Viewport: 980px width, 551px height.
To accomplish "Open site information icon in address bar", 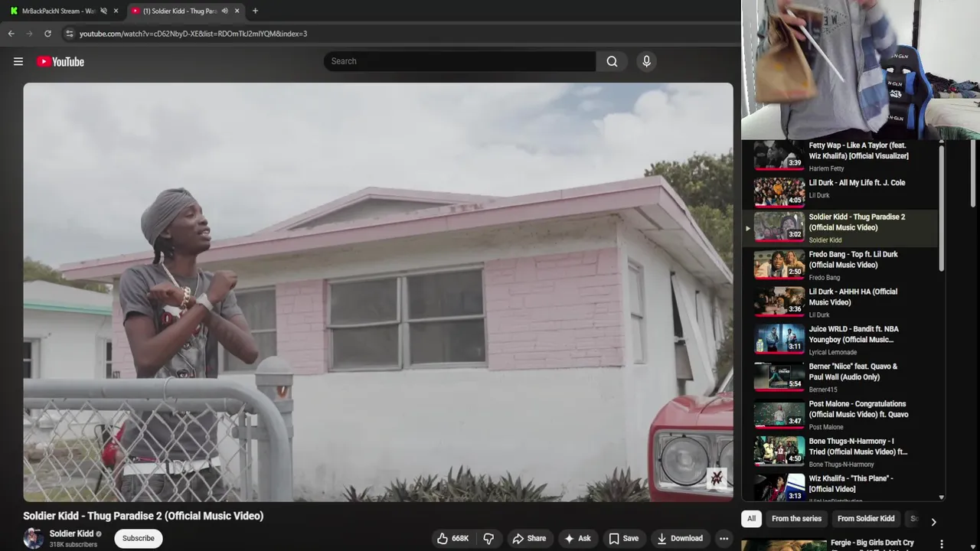I will tap(70, 34).
